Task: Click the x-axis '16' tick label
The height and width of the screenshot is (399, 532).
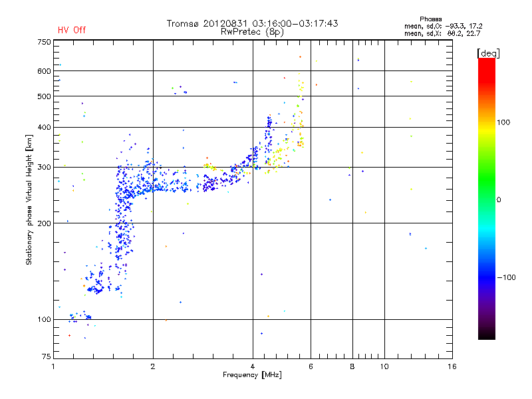Action: click(x=452, y=366)
